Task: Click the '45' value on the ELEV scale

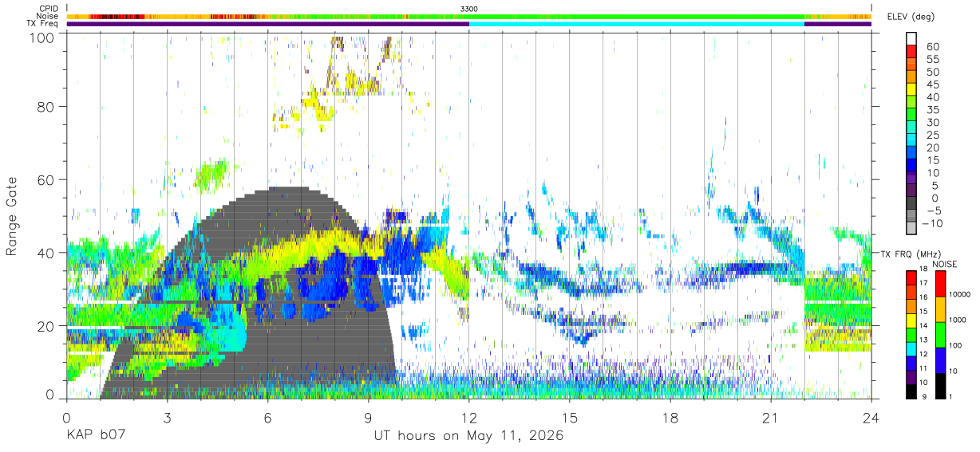Action: point(933,85)
